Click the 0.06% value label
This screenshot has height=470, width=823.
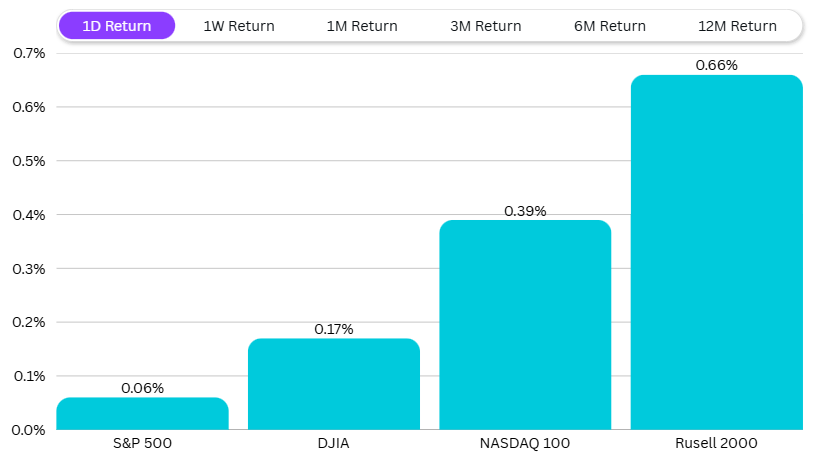click(x=142, y=388)
